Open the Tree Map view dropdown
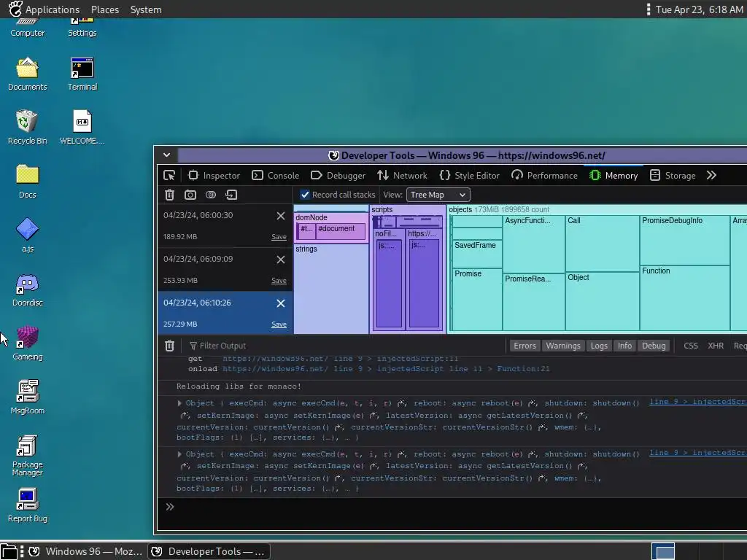The width and height of the screenshot is (747, 560). [438, 195]
